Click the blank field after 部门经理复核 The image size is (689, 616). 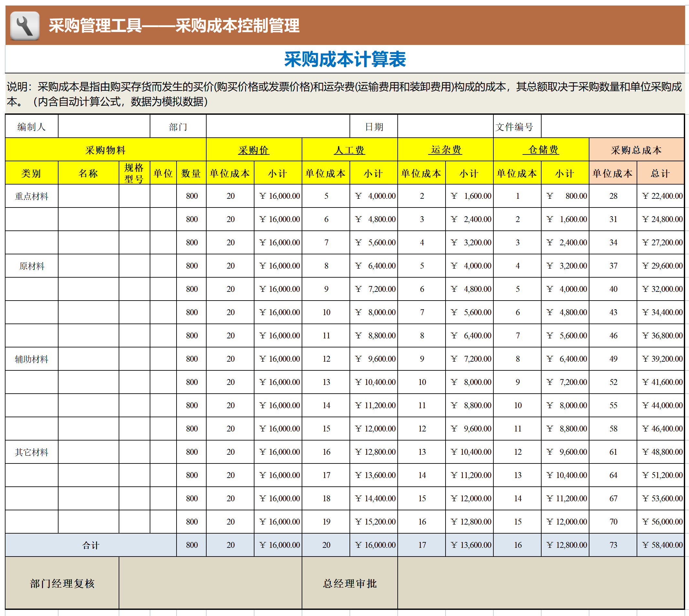coord(210,583)
